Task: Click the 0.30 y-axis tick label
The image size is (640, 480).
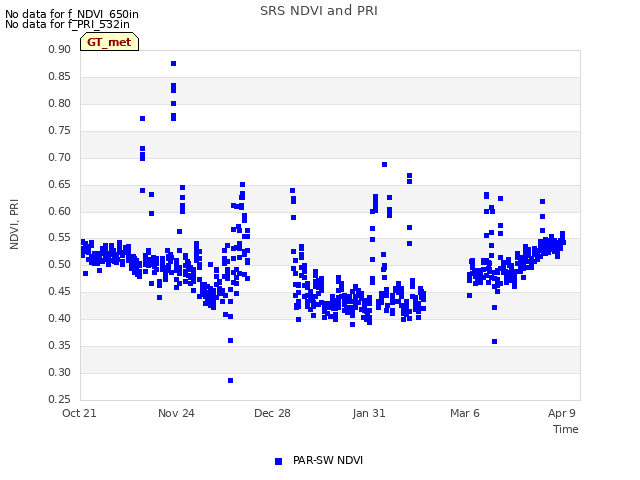Action: coord(59,372)
